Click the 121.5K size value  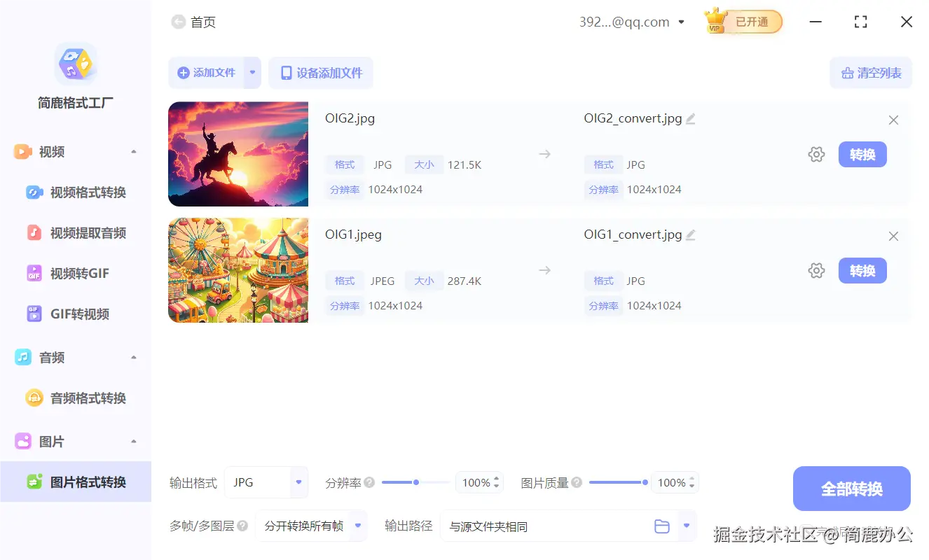pos(464,165)
